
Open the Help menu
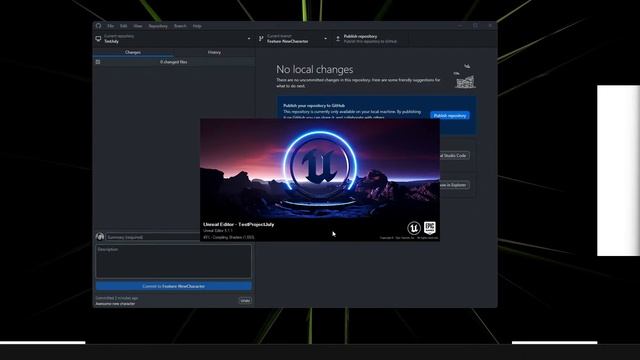coord(197,26)
